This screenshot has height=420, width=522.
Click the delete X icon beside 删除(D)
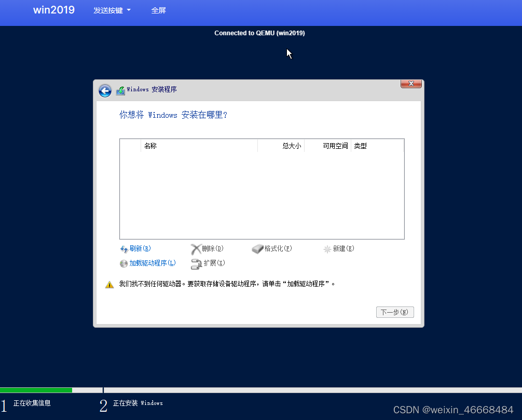(196, 249)
